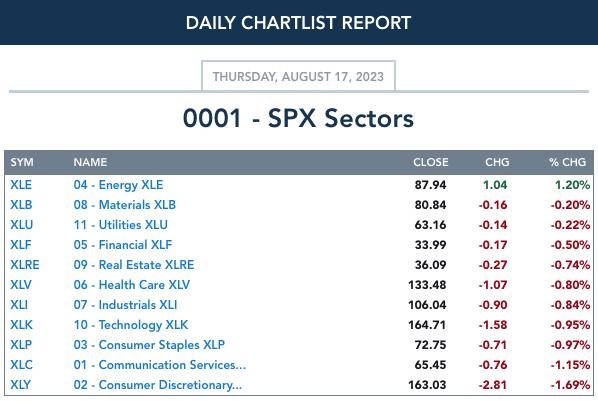Click the Thursday, August 17, 2023 date box
598x401 pixels.
point(298,76)
